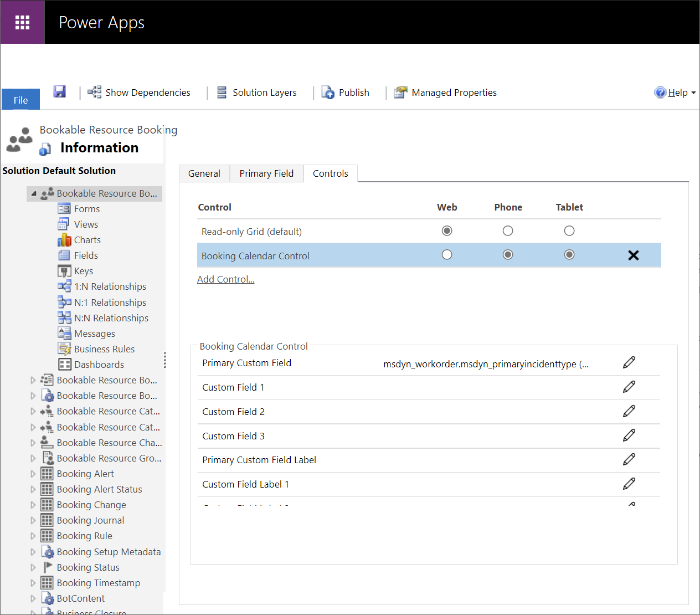Screen dimensions: 700x615
Task: Select Web radio for Read-only Grid
Action: pos(447,230)
